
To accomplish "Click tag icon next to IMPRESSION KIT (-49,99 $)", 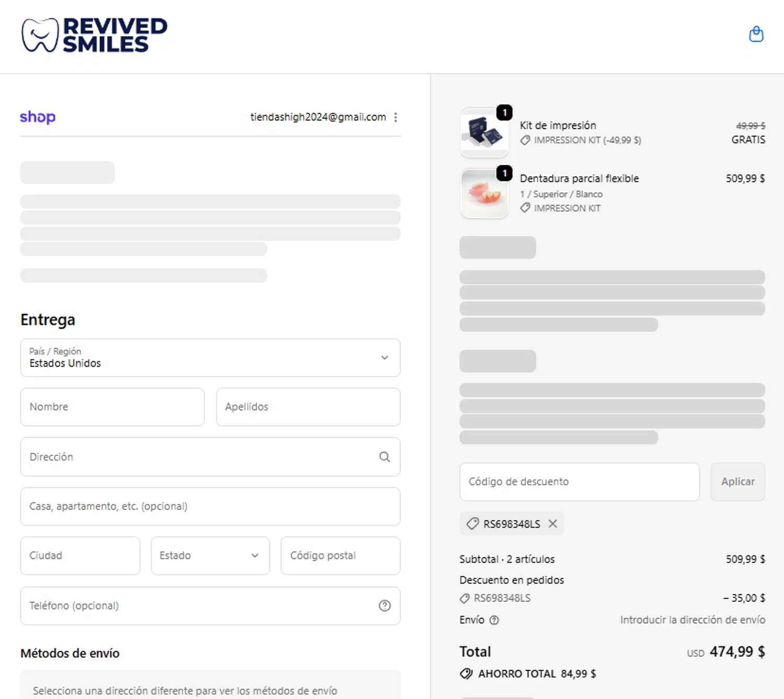I will tap(525, 140).
